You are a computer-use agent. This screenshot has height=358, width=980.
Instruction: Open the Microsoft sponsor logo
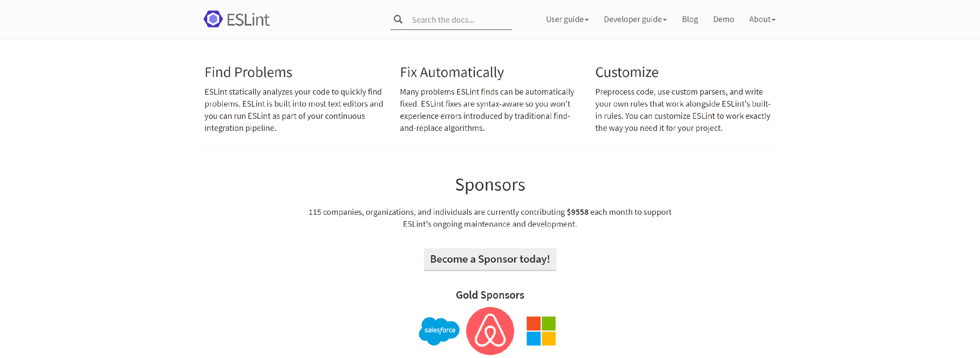[x=541, y=331]
